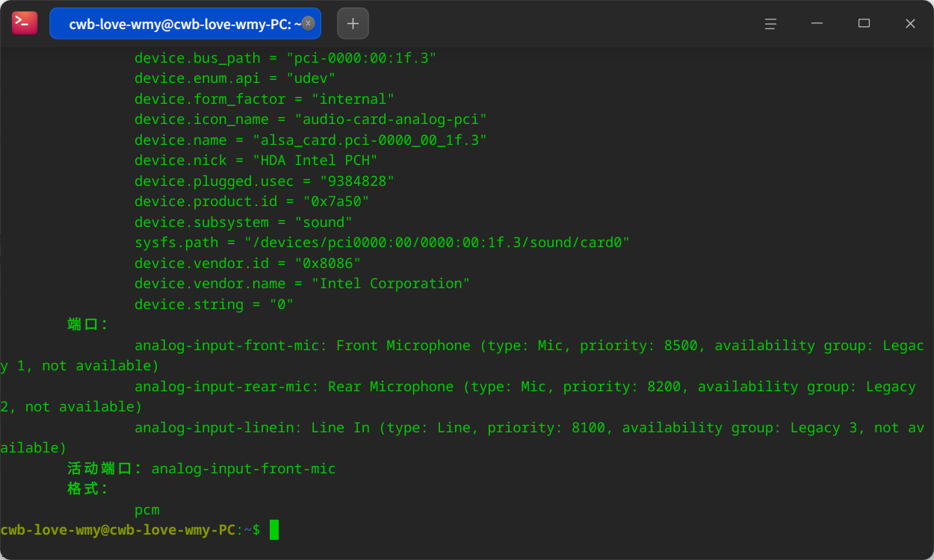Click the device.nick "HDA Intel PCH" line
Screen dimensions: 934x560
[x=256, y=161]
